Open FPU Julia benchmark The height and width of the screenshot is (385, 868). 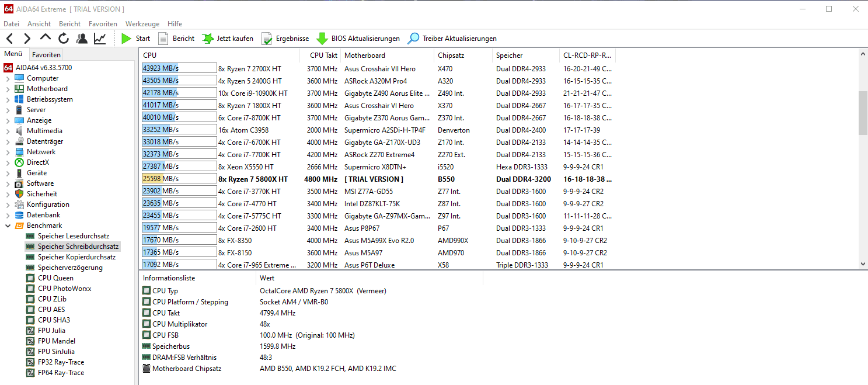51,331
